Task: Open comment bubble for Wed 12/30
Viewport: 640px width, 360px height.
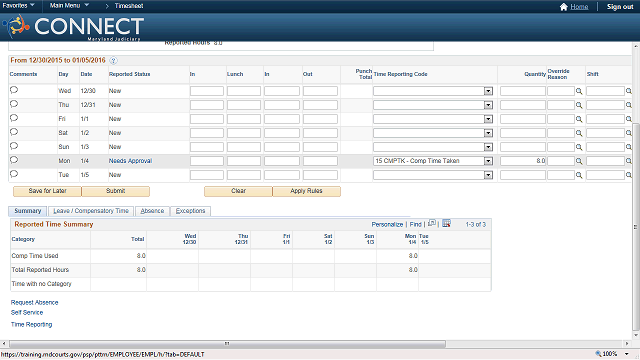Action: [13, 90]
